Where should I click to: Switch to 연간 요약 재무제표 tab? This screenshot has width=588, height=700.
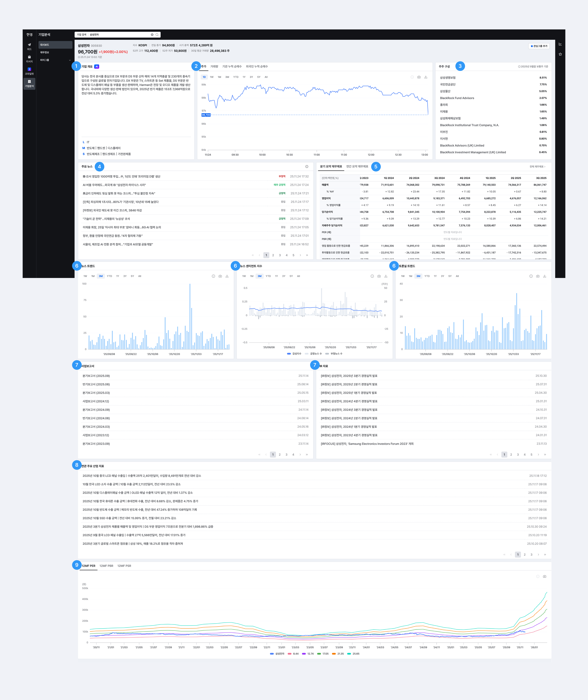pos(357,167)
